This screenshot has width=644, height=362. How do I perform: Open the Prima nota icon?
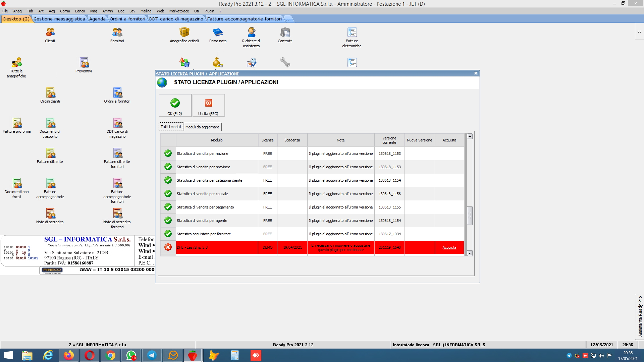coord(218,35)
